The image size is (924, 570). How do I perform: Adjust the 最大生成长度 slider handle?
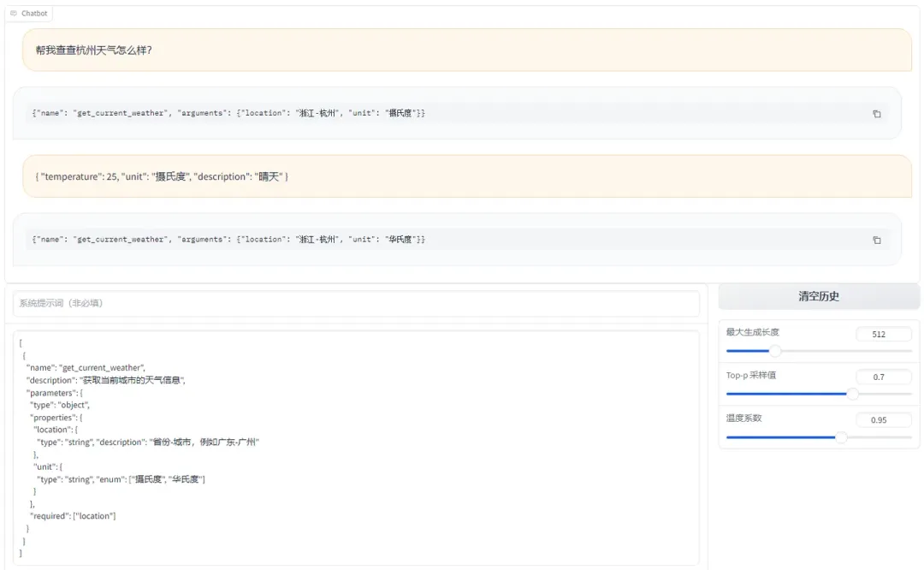[x=775, y=351]
